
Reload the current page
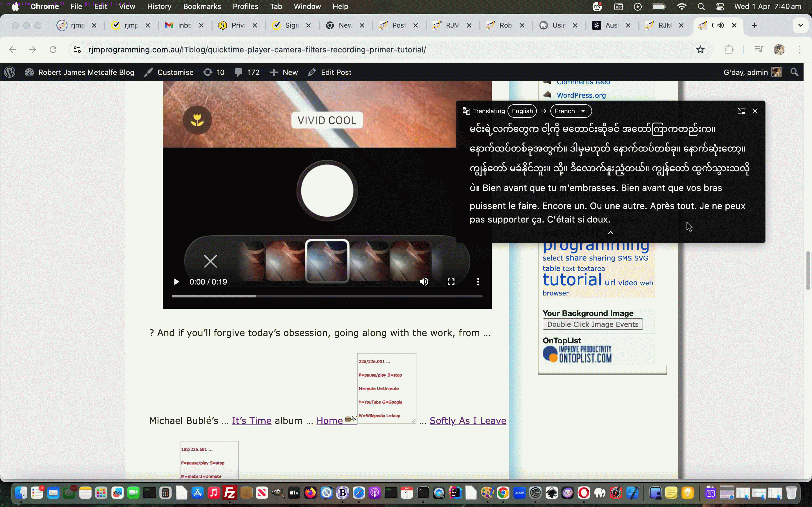(53, 50)
